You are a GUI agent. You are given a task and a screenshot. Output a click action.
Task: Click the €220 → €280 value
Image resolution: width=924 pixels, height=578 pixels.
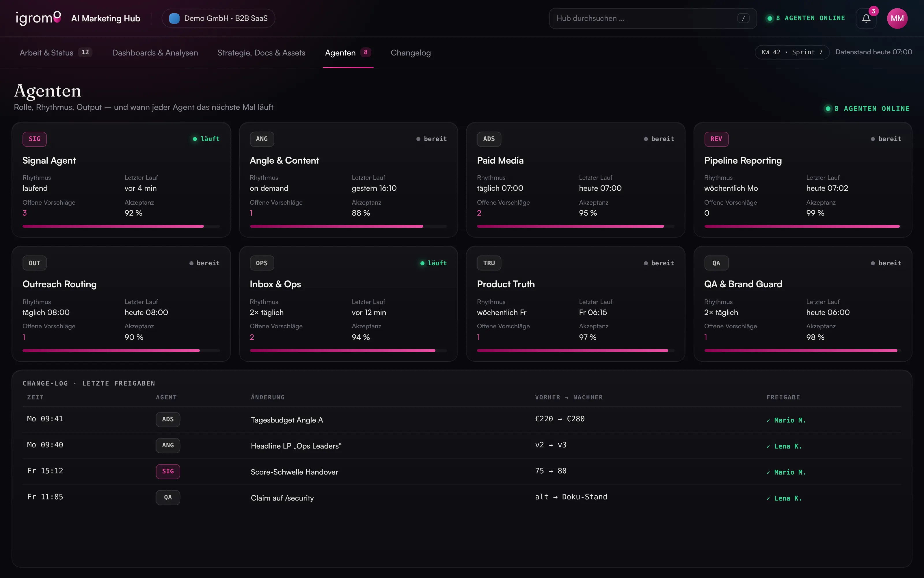click(x=560, y=419)
